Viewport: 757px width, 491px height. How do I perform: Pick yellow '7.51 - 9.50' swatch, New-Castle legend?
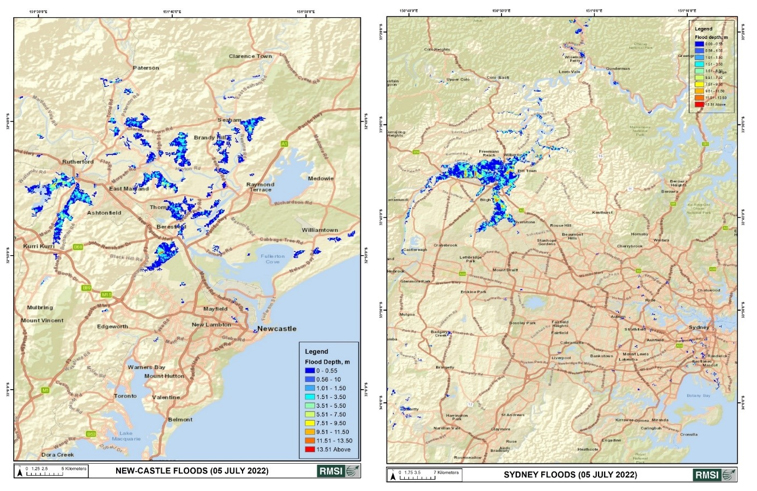point(310,422)
